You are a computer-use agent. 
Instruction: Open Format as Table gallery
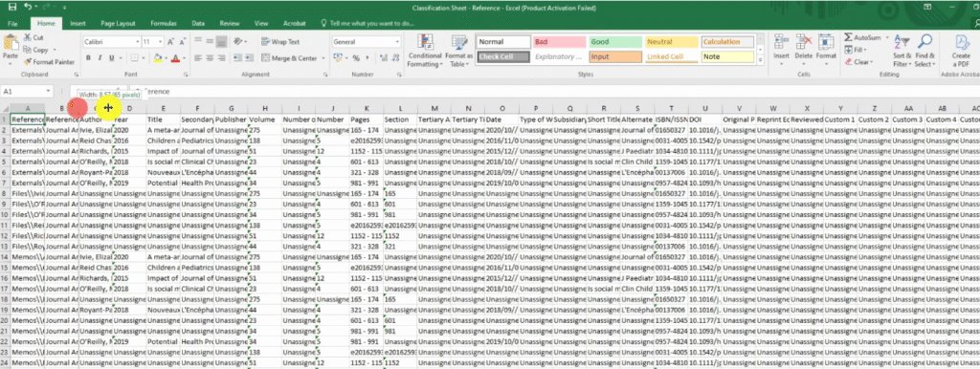click(458, 52)
